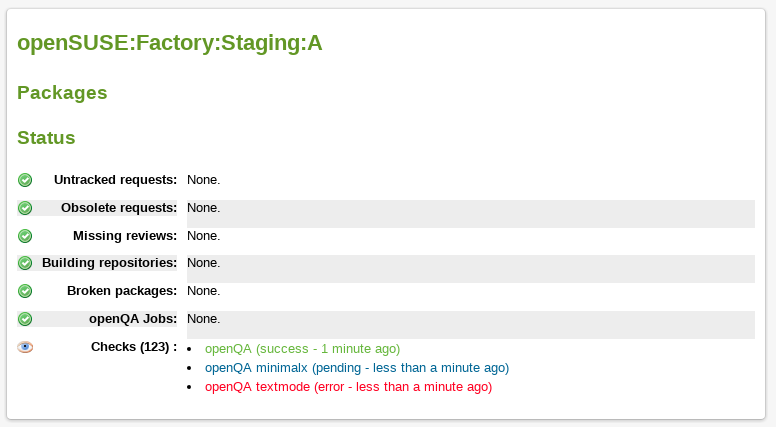776x427 pixels.
Task: Select the Broken packages label
Action: 122,291
